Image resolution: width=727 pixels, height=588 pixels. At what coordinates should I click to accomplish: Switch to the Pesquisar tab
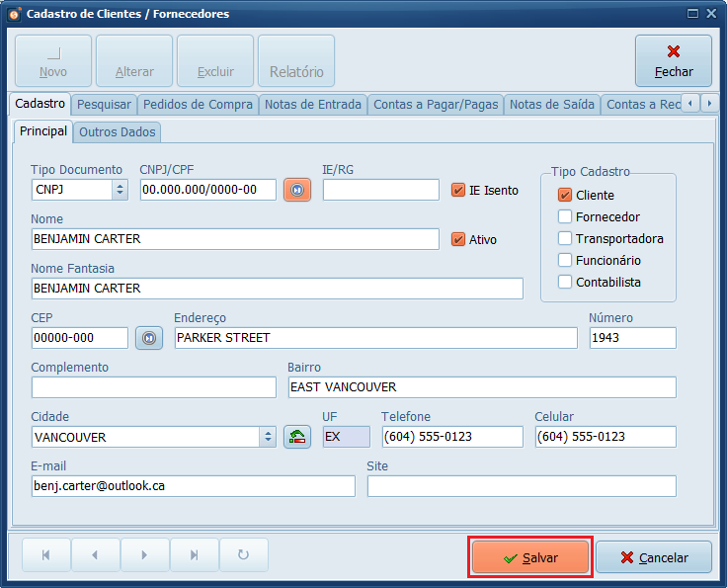104,104
